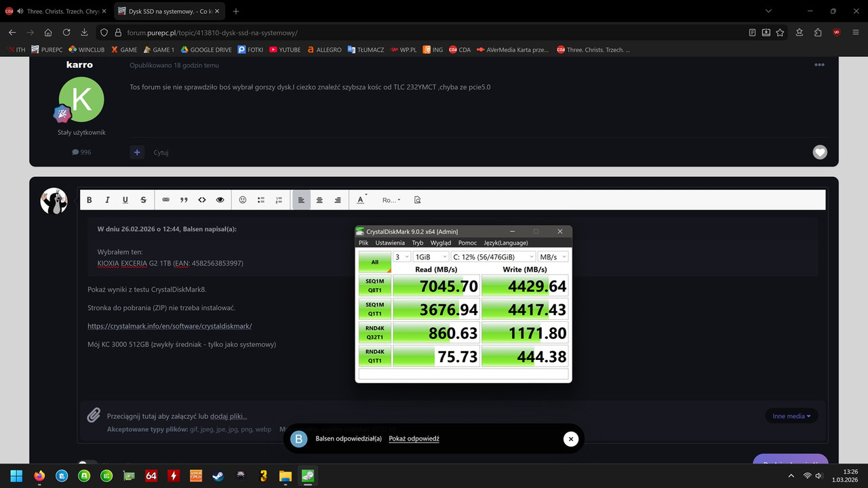Insert a link using the chain icon
The image size is (868, 488).
tap(166, 200)
